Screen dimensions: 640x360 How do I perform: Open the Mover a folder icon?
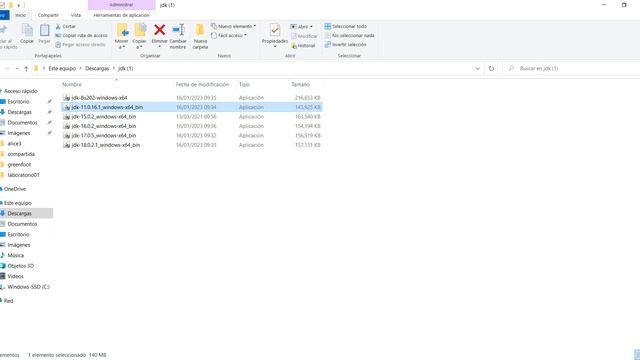[122, 30]
